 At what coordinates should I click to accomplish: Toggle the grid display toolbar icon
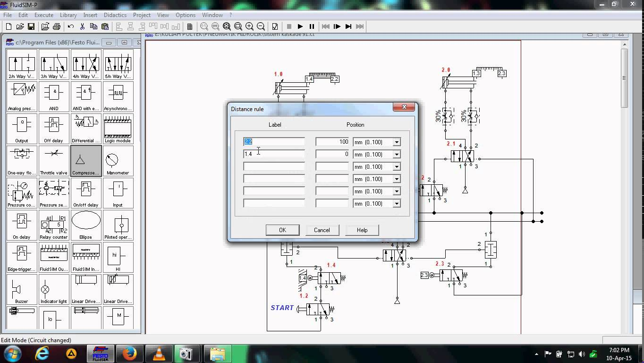(190, 26)
